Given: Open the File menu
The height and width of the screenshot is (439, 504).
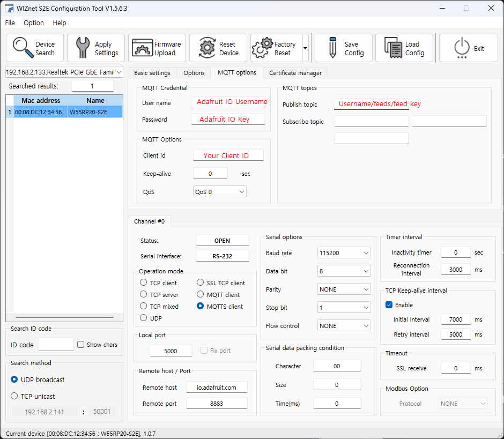Looking at the screenshot, I should (10, 23).
